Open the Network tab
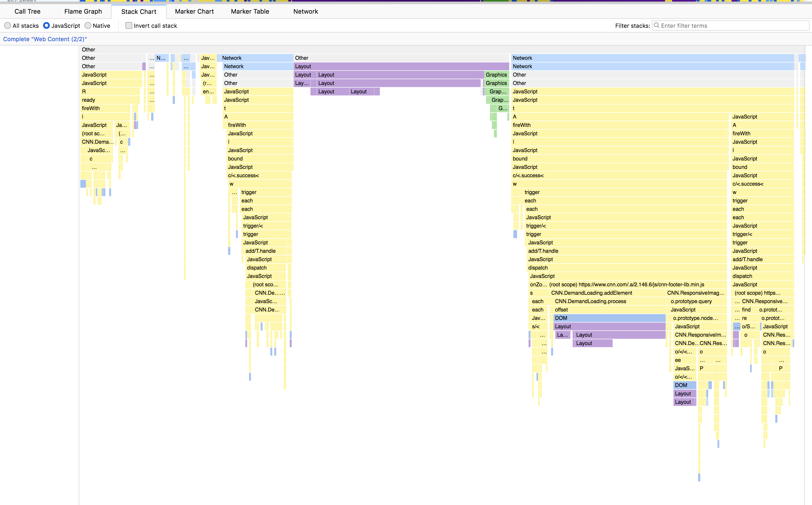 (x=305, y=11)
